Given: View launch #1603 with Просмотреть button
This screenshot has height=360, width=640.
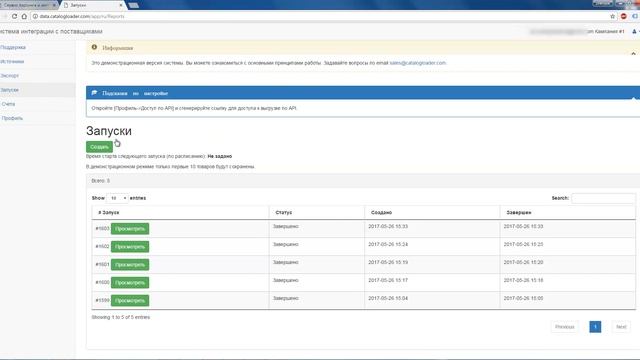Looking at the screenshot, I should (130, 229).
